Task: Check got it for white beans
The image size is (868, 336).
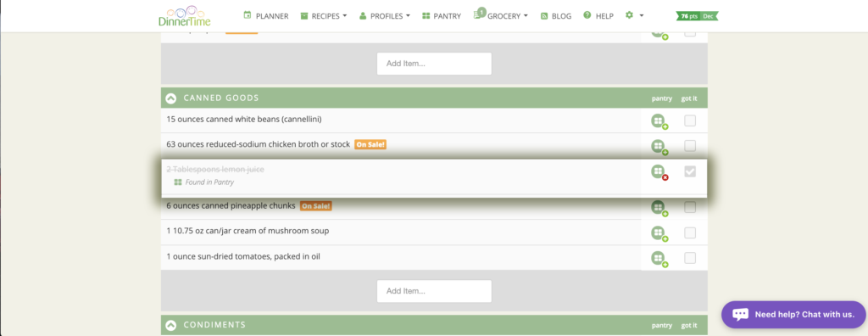Action: click(690, 120)
